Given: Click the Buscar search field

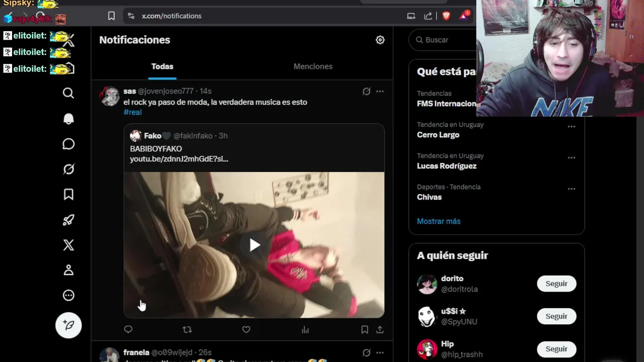Looking at the screenshot, I should pos(443,40).
